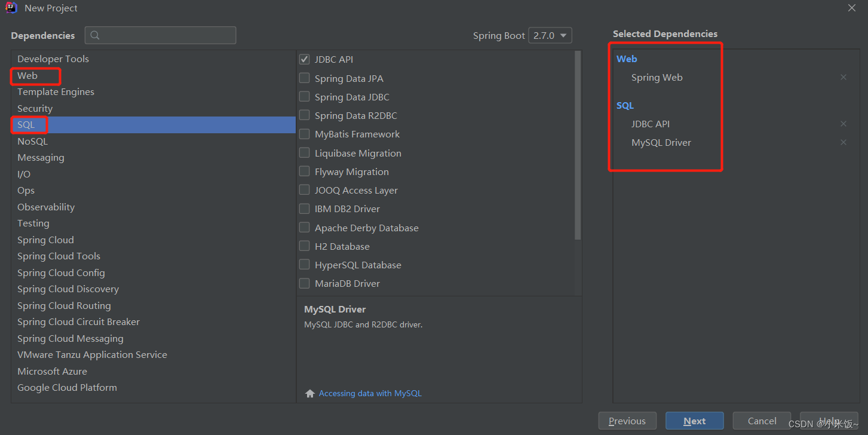868x435 pixels.
Task: Click the SQL group header in selected list
Action: pyautogui.click(x=625, y=105)
